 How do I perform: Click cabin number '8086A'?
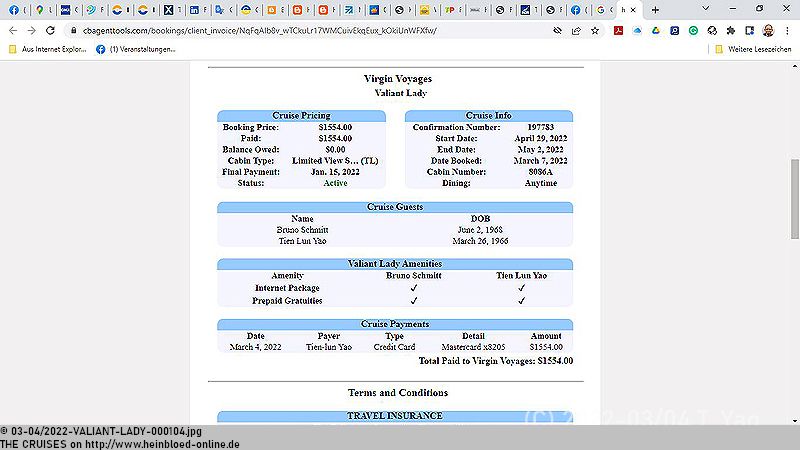pyautogui.click(x=541, y=172)
